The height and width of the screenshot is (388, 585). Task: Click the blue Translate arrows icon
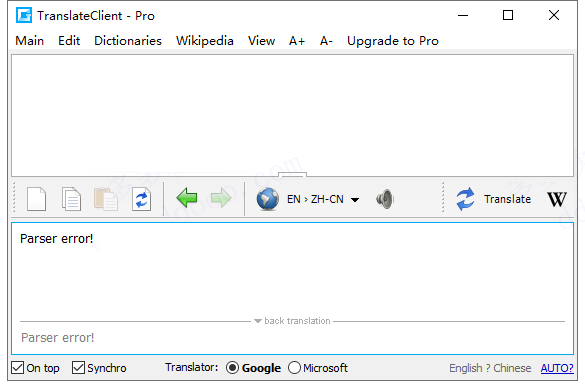coord(465,199)
